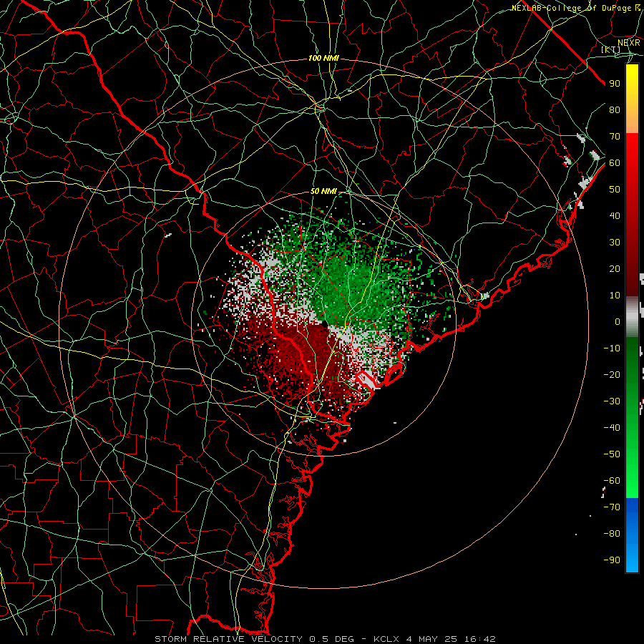
Task: Click the "4 MAY 25" date in footer
Action: [432, 639]
